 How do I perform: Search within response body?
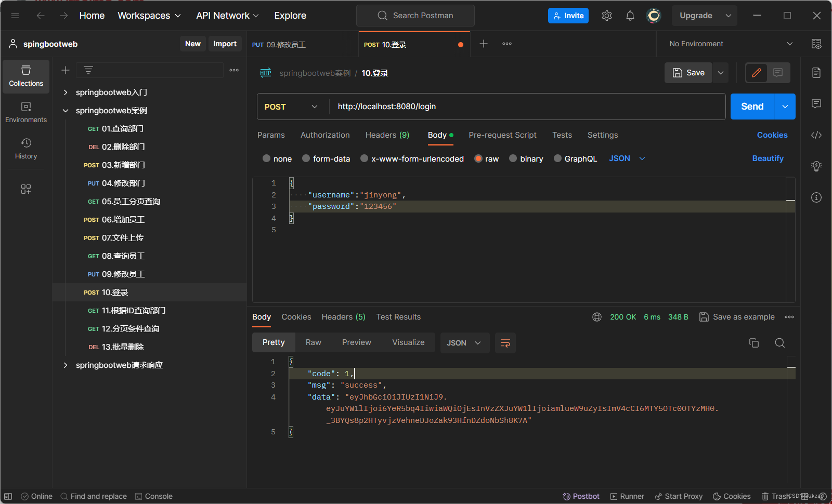tap(780, 343)
